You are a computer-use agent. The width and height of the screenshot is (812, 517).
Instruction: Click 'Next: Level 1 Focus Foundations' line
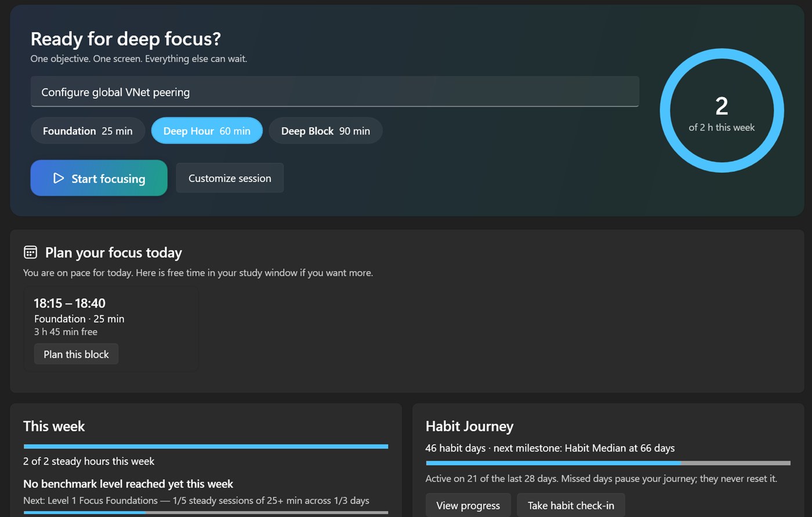click(x=196, y=500)
